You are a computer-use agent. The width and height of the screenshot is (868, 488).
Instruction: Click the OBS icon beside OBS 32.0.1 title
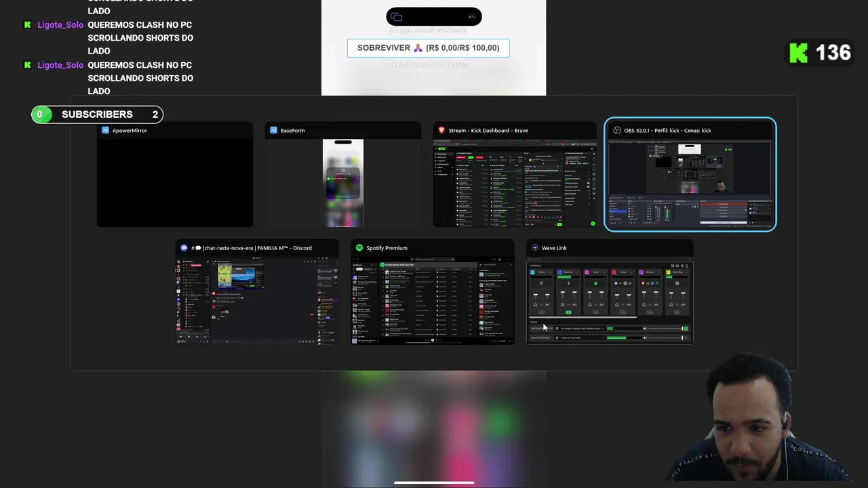617,130
